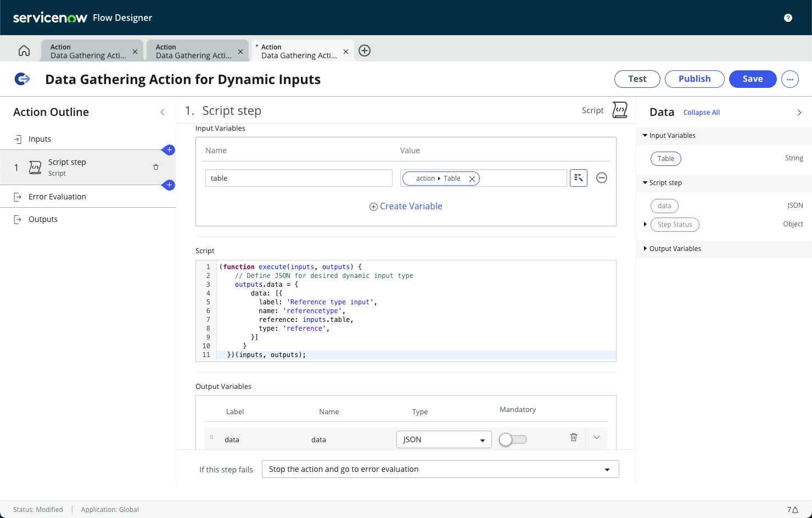Add a new tab with plus icon

click(365, 51)
